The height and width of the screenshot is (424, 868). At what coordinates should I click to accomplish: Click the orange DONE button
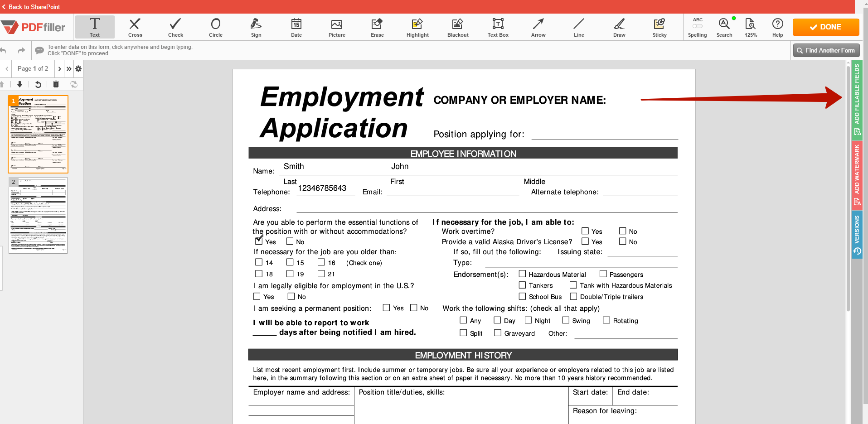click(x=826, y=27)
